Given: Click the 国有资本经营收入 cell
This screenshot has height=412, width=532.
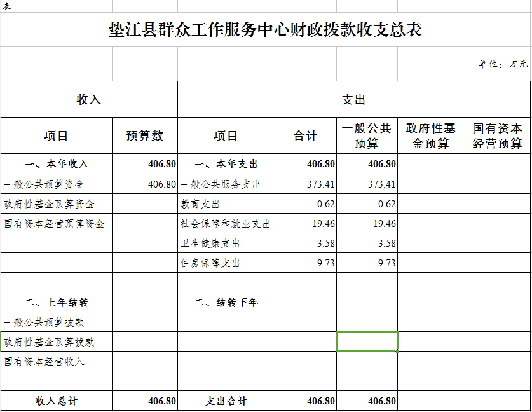Looking at the screenshot, I should pyautogui.click(x=57, y=361).
